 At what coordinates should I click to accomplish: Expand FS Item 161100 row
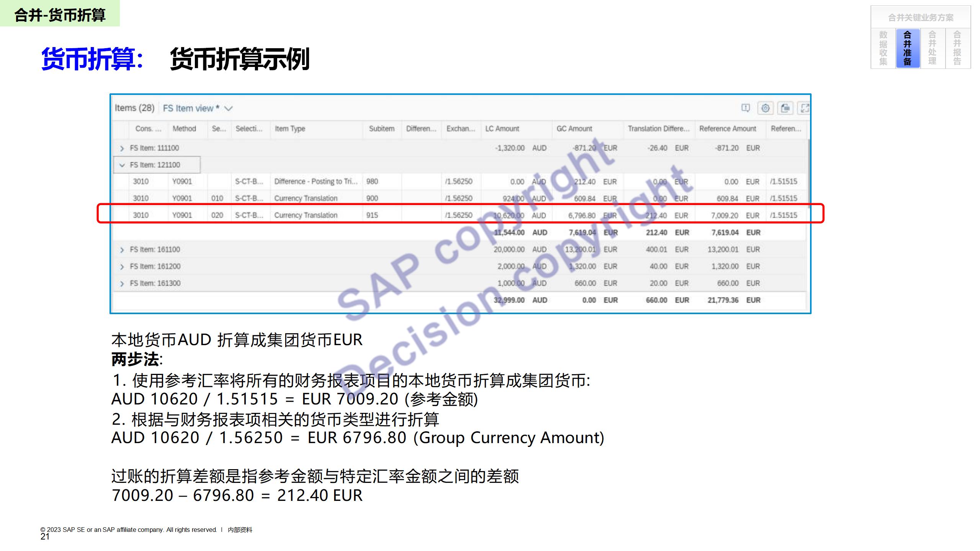click(122, 250)
